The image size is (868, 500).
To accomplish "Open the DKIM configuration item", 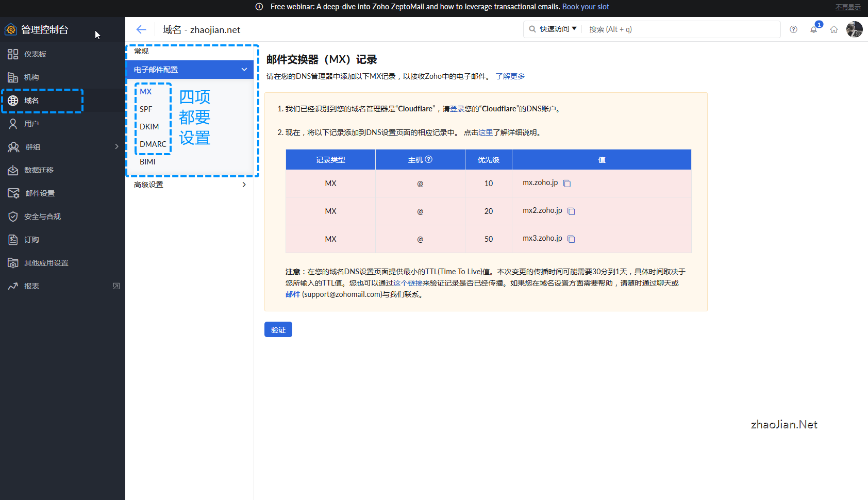I will [x=149, y=126].
